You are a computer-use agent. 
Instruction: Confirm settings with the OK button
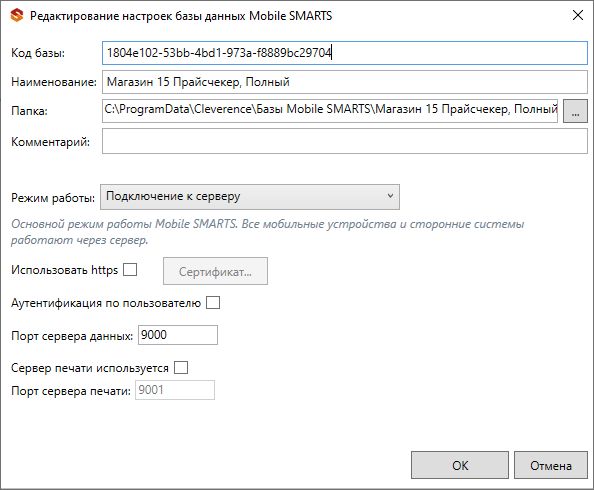(460, 465)
